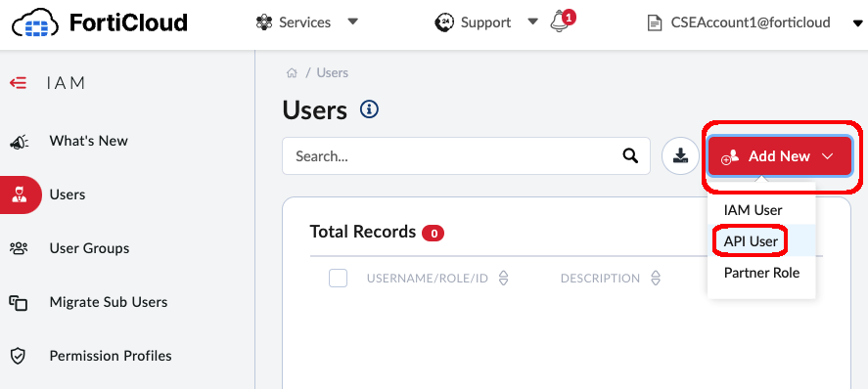Choose API User from the dropdown
868x389 pixels.
pyautogui.click(x=751, y=240)
